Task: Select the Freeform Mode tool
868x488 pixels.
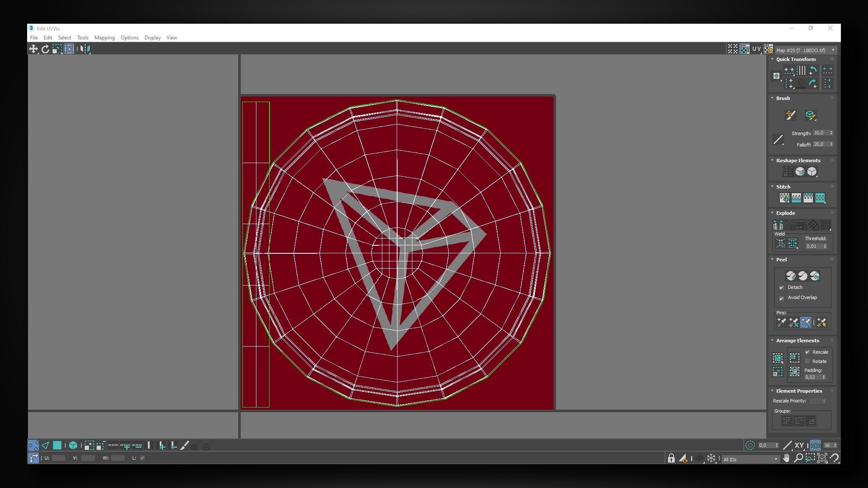Action: pyautogui.click(x=69, y=49)
